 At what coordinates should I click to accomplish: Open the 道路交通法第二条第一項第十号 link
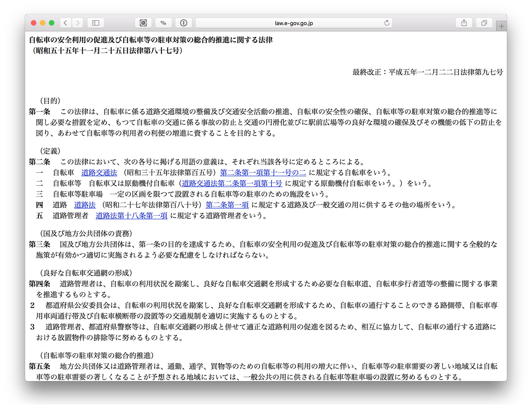232,183
